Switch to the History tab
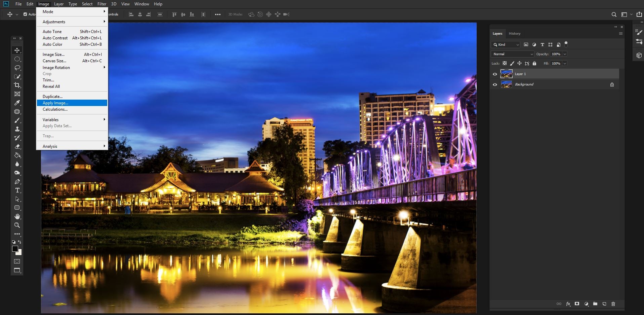The width and height of the screenshot is (644, 315). [515, 33]
